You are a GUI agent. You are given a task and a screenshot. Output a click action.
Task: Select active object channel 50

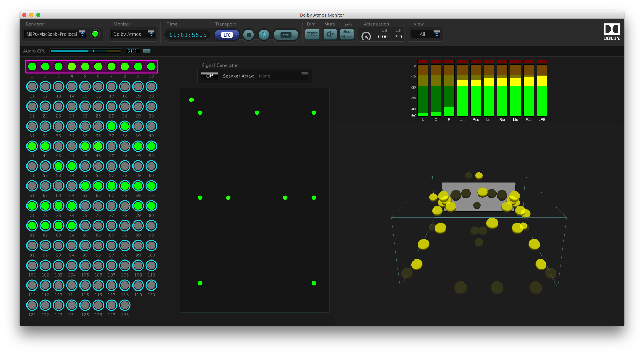click(x=151, y=146)
